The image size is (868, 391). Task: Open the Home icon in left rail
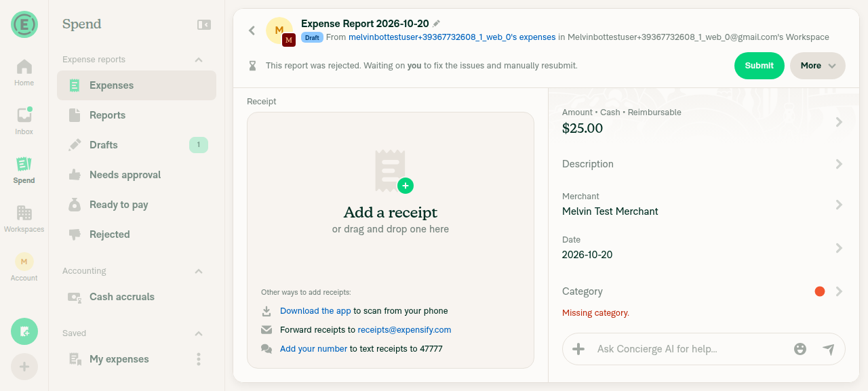point(24,66)
